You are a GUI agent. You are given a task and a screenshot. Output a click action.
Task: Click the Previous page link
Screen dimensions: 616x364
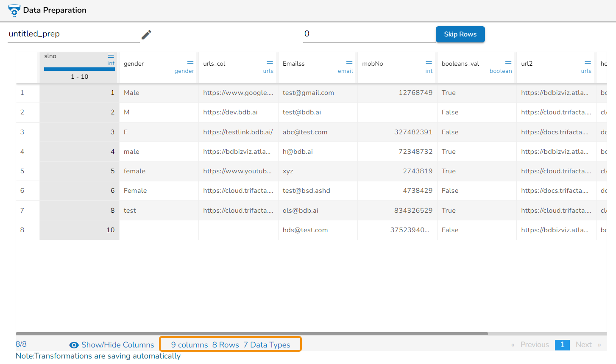[534, 345]
